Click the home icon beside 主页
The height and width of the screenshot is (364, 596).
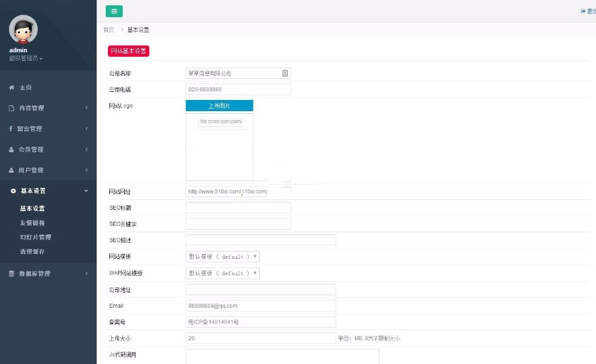click(12, 87)
